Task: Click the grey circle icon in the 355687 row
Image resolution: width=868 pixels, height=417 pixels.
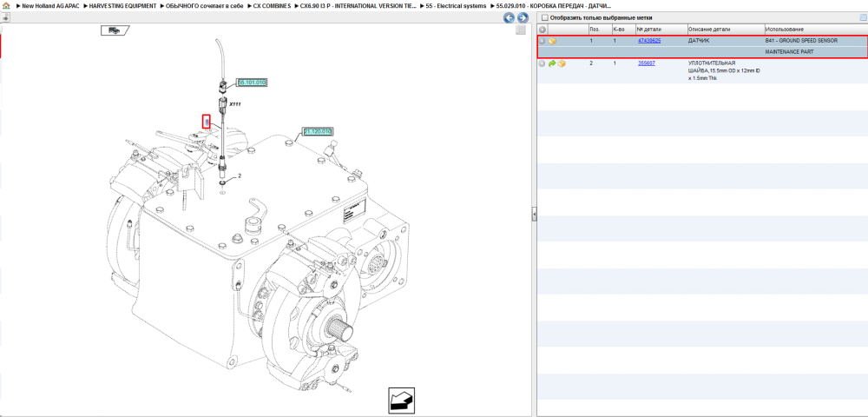Action: pyautogui.click(x=542, y=63)
